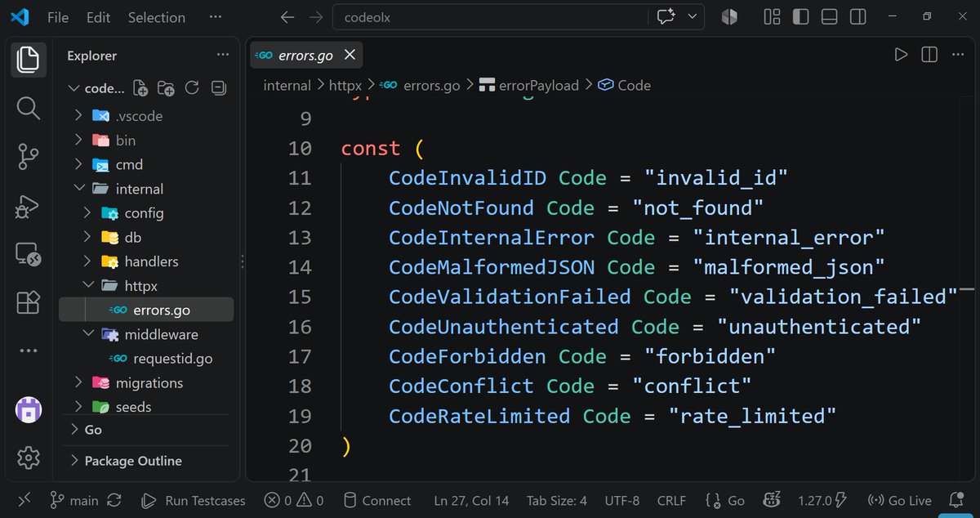Click Ln 27, Col 14 position indicator
The height and width of the screenshot is (518, 980).
point(471,500)
